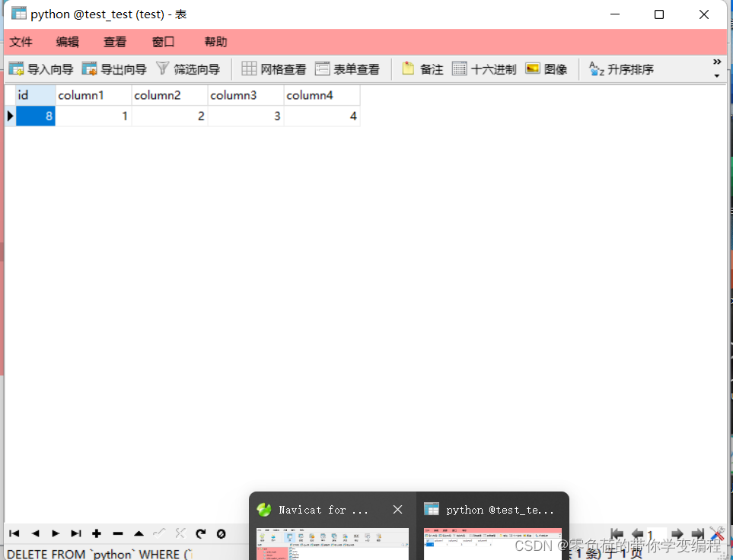733x560 pixels.
Task: Delete current record with the minus icon
Action: point(118,533)
